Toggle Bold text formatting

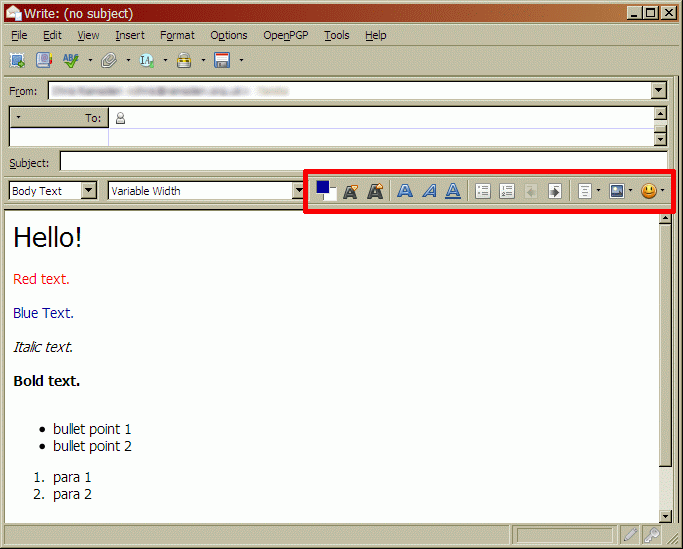tap(405, 191)
